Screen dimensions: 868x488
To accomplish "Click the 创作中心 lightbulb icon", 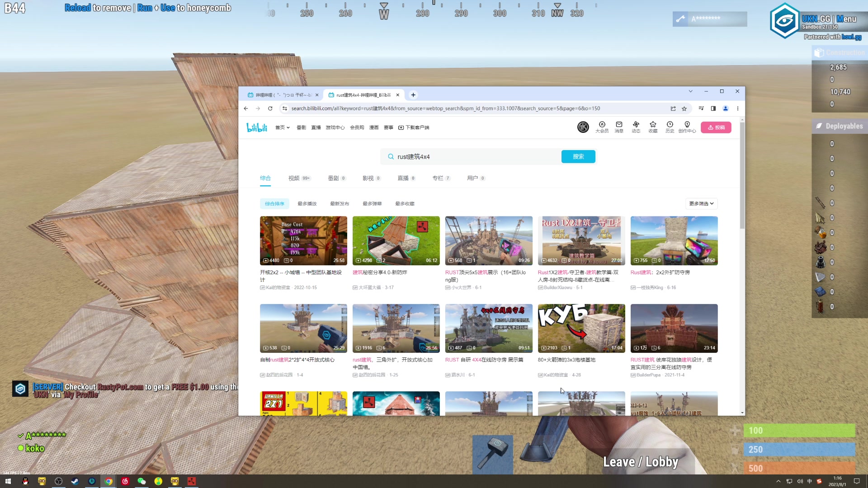I will pyautogui.click(x=687, y=125).
